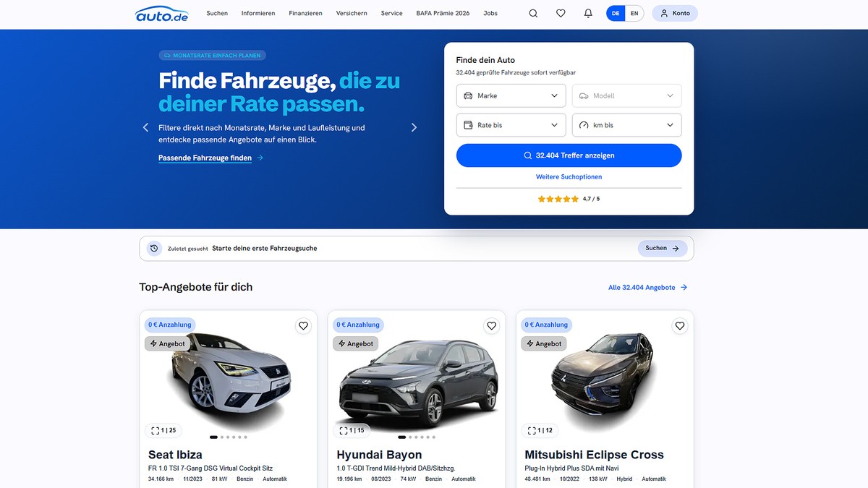
Task: Favorite the Seat Ibiza with heart icon
Action: pyautogui.click(x=303, y=326)
